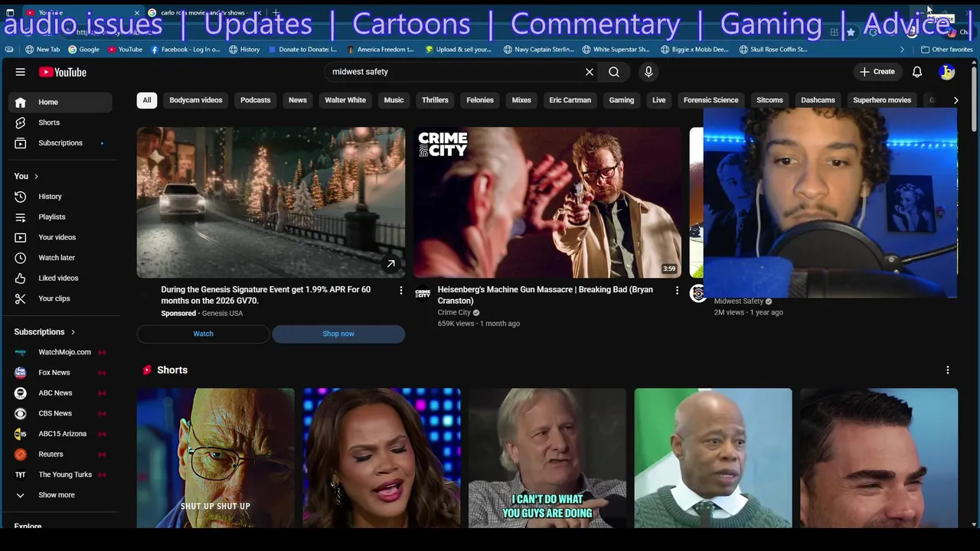Image resolution: width=980 pixels, height=551 pixels.
Task: Open the Other favorites folder
Action: tap(946, 49)
